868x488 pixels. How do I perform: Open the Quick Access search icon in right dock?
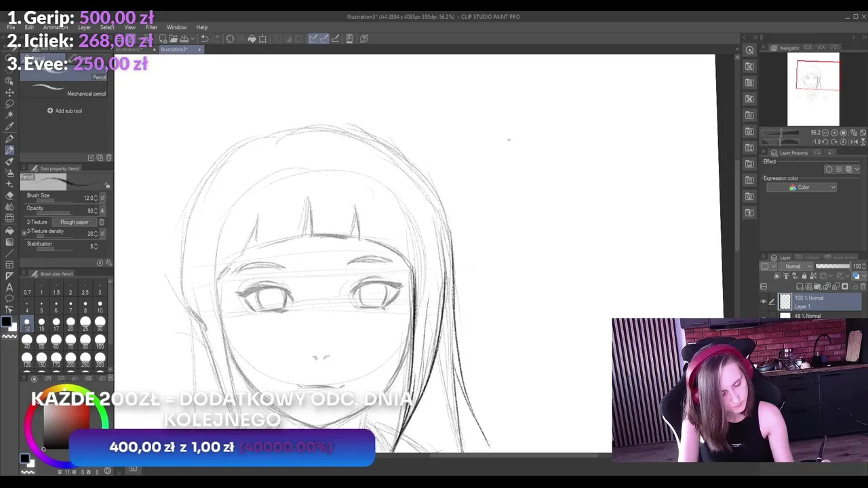click(749, 50)
